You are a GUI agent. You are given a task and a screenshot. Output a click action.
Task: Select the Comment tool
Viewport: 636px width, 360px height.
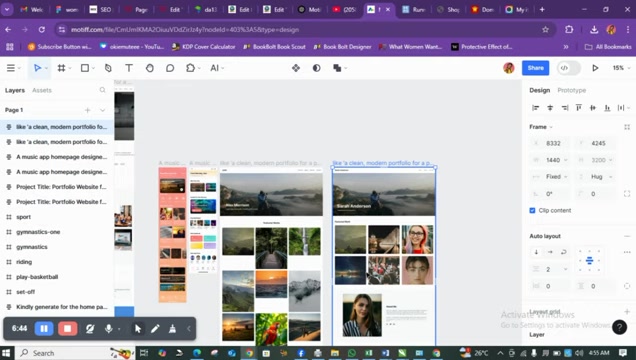(170, 68)
